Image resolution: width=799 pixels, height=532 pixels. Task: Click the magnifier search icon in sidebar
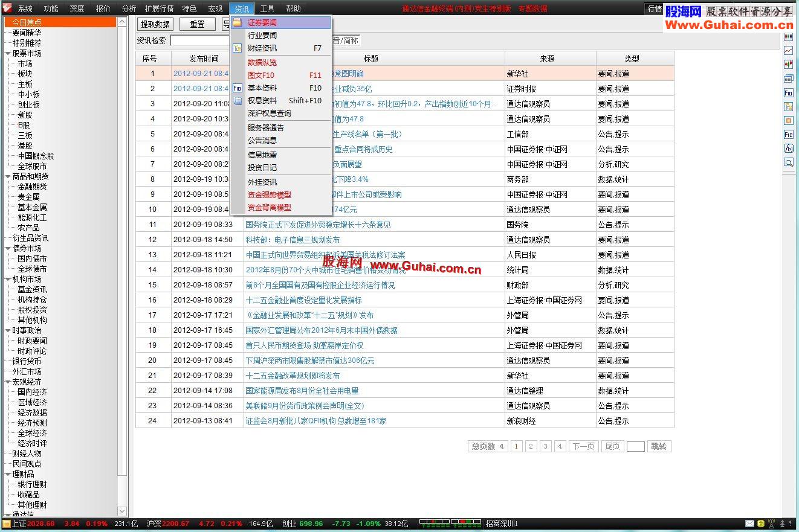coord(789,162)
